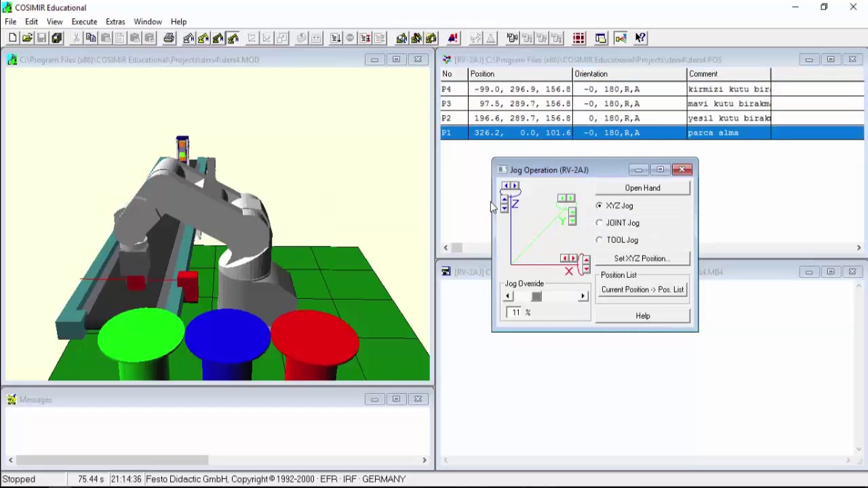Click red right arrow of X axis
The height and width of the screenshot is (488, 868).
tap(573, 258)
